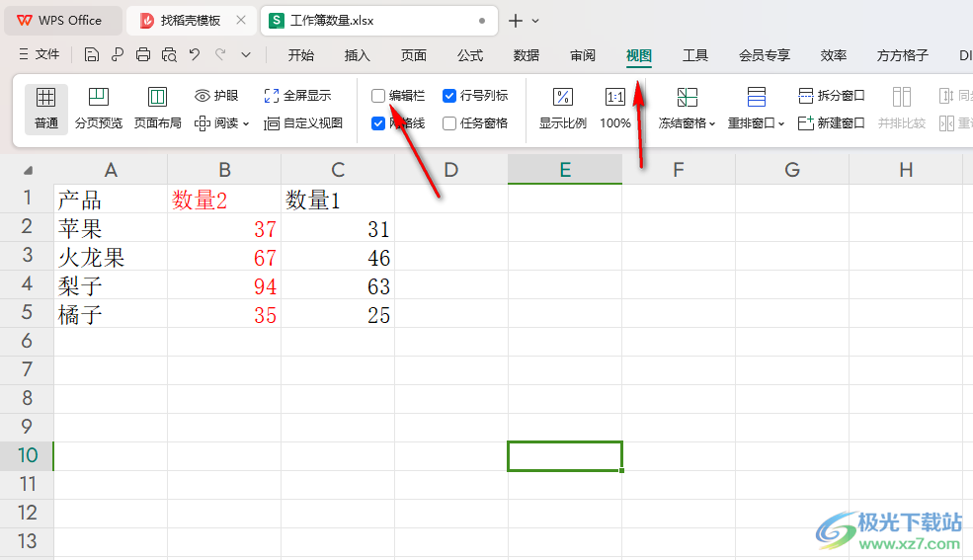Image resolution: width=973 pixels, height=560 pixels.
Task: Check 任务窗格 task pane checkbox
Action: click(x=449, y=123)
